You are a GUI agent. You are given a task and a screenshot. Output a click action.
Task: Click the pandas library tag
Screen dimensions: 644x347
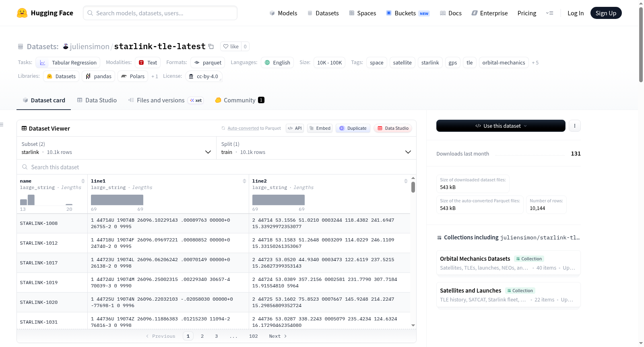(x=99, y=76)
